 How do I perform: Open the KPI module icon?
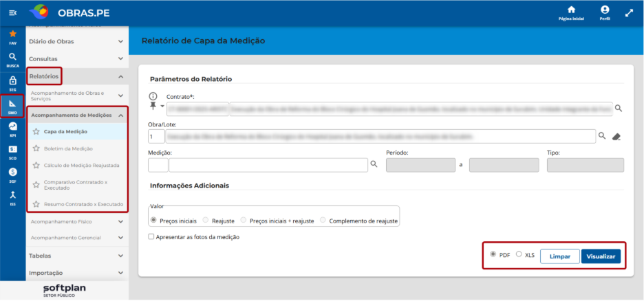pos(13,129)
